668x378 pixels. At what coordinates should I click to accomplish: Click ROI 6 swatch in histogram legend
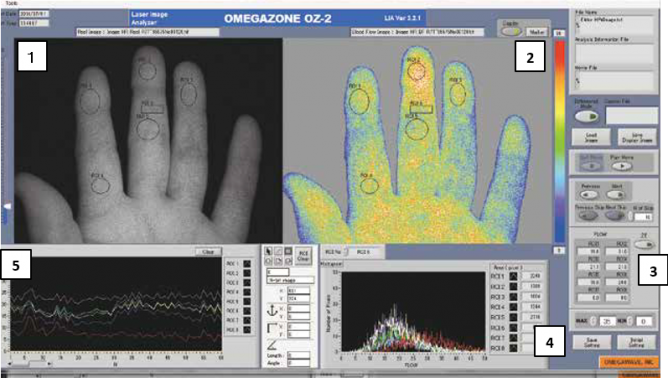click(x=513, y=327)
